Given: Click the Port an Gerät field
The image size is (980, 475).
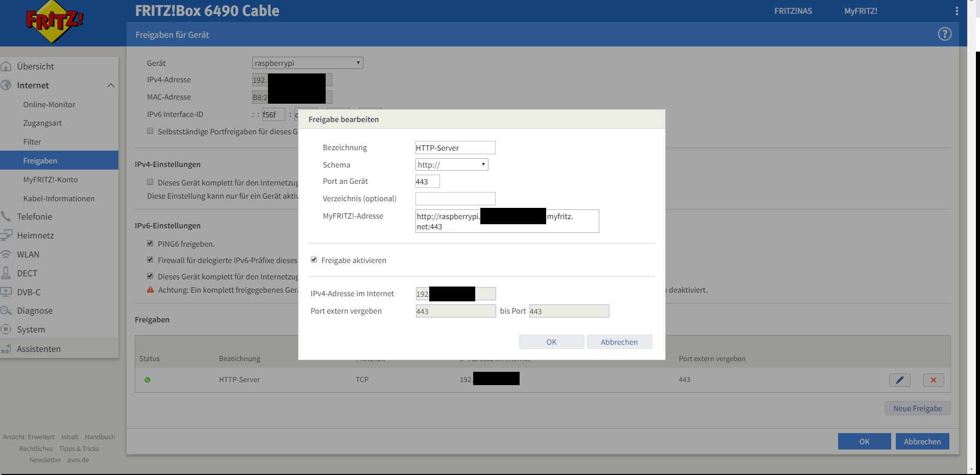Looking at the screenshot, I should pyautogui.click(x=428, y=181).
